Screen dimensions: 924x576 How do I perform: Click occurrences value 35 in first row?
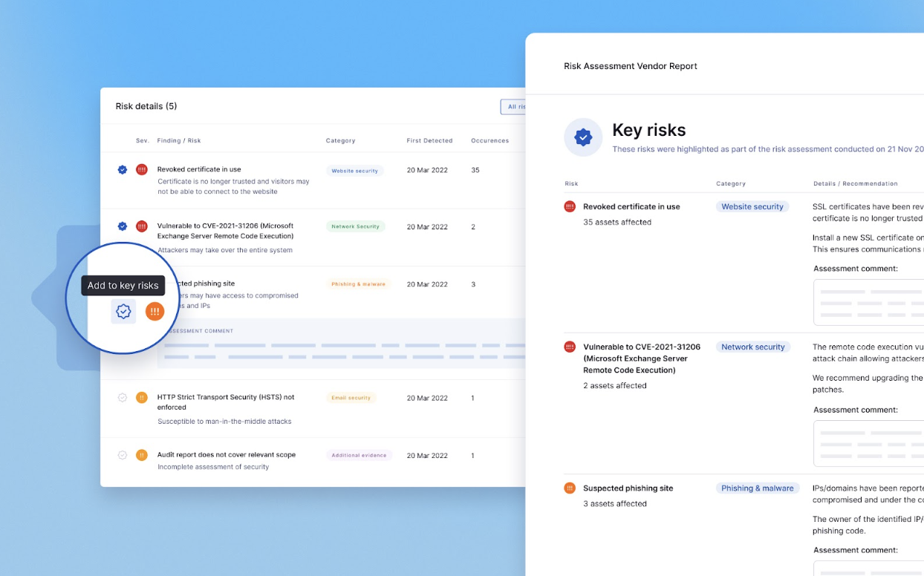(x=475, y=170)
